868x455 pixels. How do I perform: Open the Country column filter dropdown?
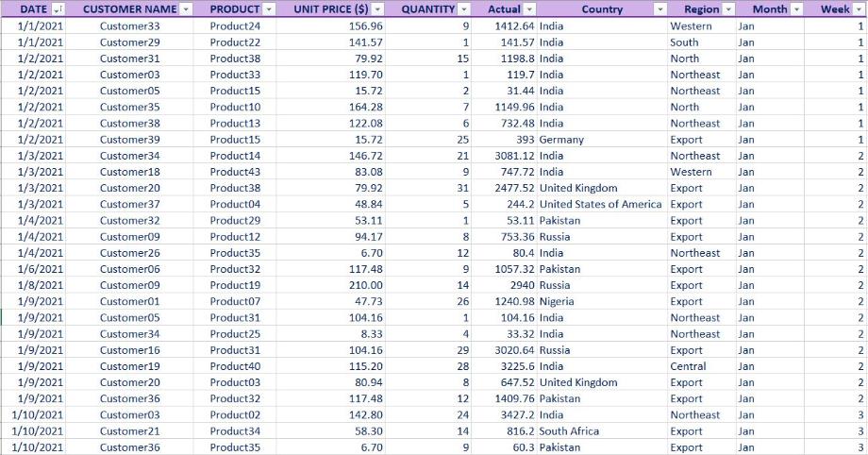[x=660, y=9]
